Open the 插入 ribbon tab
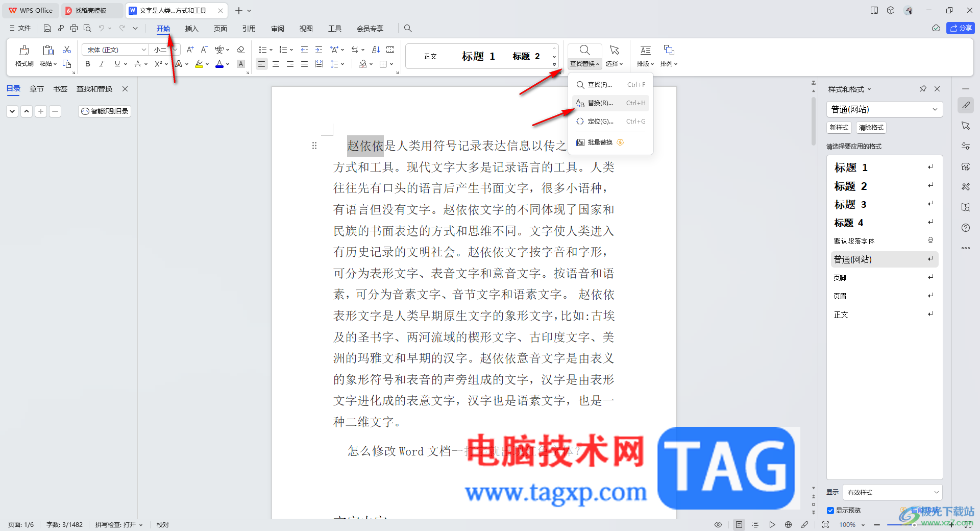The height and width of the screenshot is (531, 980). point(191,29)
